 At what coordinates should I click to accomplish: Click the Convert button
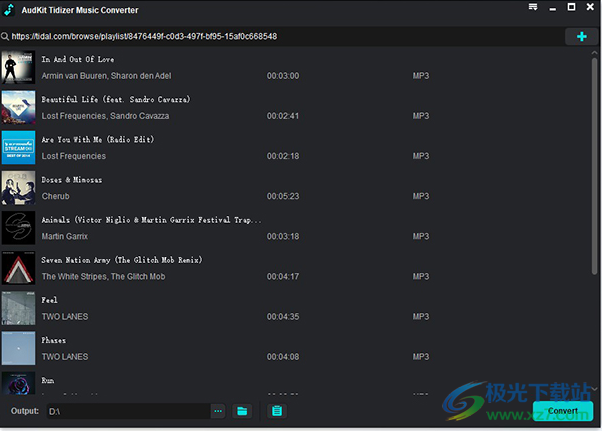(x=562, y=411)
